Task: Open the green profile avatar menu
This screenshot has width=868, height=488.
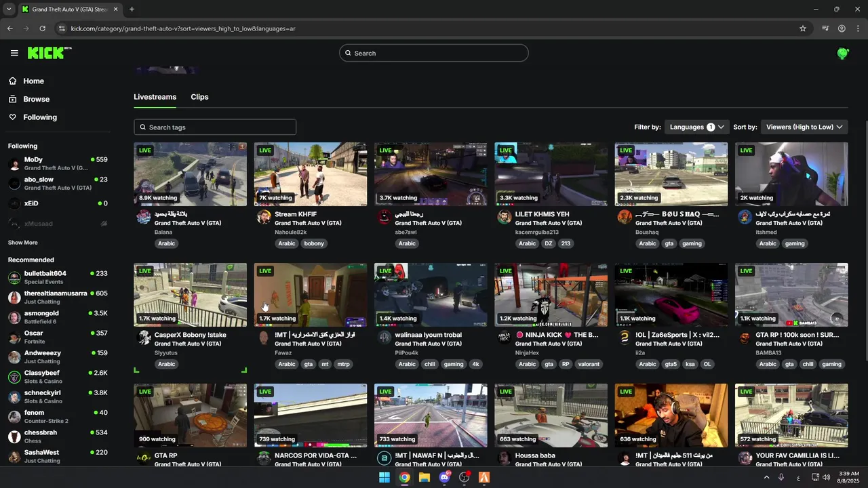Action: coord(843,53)
